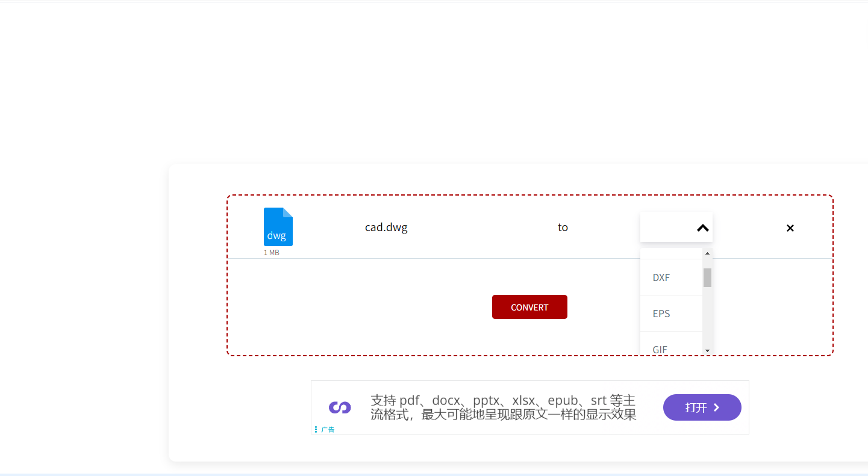
Task: Click the blue dwg file icon
Action: (x=278, y=227)
